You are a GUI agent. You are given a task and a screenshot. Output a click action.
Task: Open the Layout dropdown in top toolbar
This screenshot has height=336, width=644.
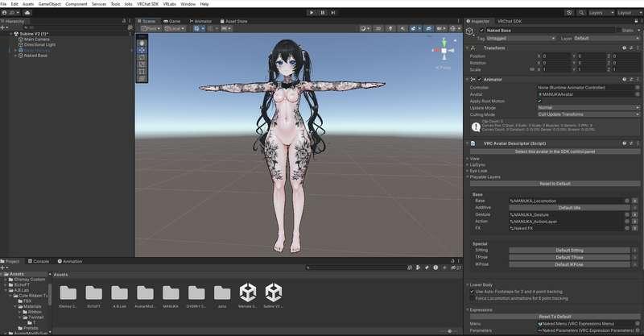[629, 13]
